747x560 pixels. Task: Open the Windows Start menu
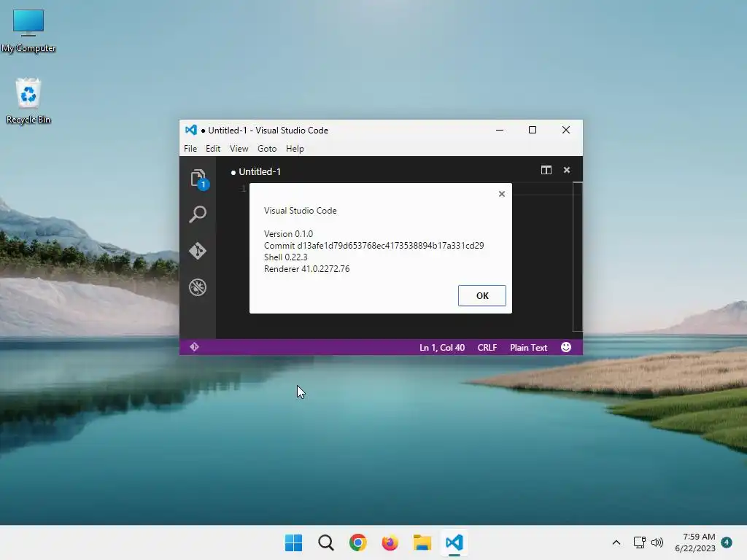click(293, 542)
